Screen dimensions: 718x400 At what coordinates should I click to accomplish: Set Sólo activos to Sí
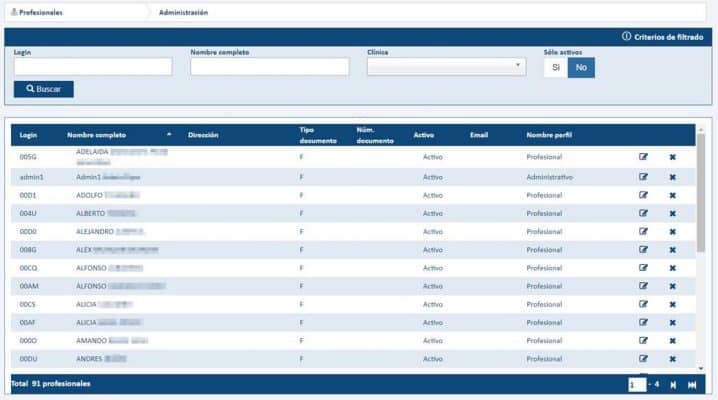tap(555, 67)
